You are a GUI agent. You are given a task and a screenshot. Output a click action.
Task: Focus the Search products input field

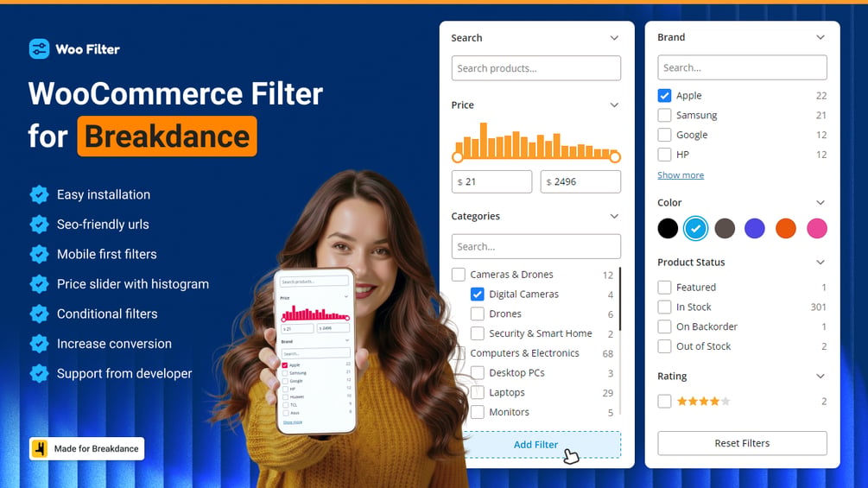(x=535, y=68)
